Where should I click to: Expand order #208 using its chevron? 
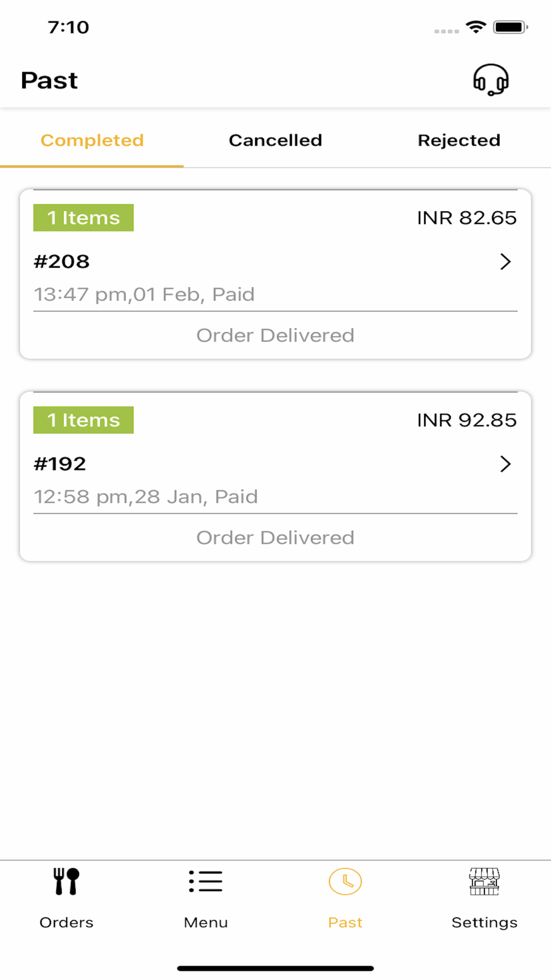coord(505,262)
